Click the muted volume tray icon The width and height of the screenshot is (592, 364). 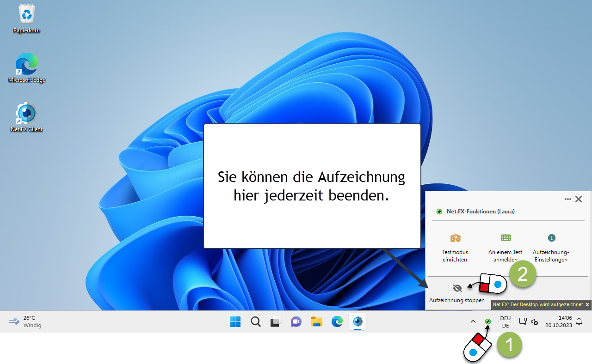click(x=535, y=322)
